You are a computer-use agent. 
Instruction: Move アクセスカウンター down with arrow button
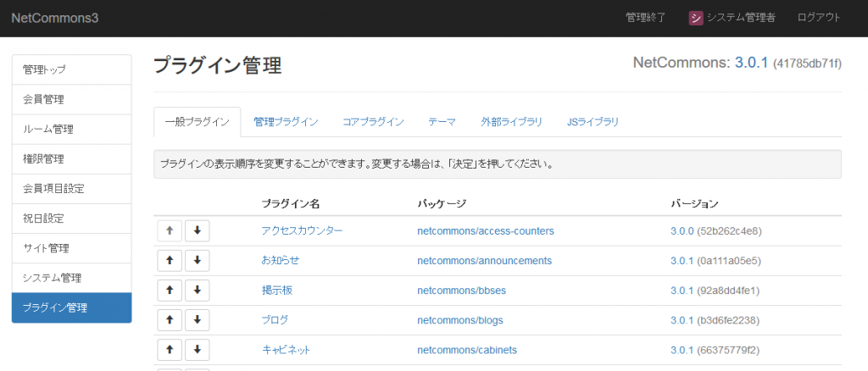pos(197,231)
